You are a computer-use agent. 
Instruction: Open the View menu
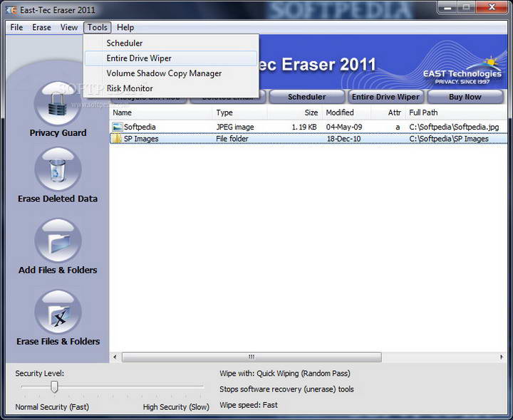tap(69, 28)
